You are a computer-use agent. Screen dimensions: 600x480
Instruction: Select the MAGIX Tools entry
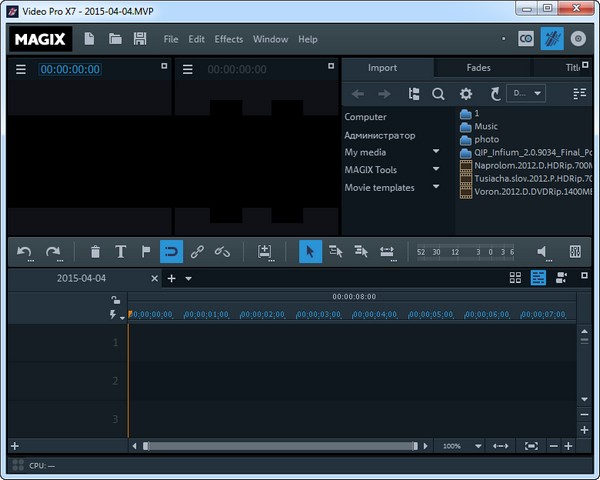pos(370,170)
